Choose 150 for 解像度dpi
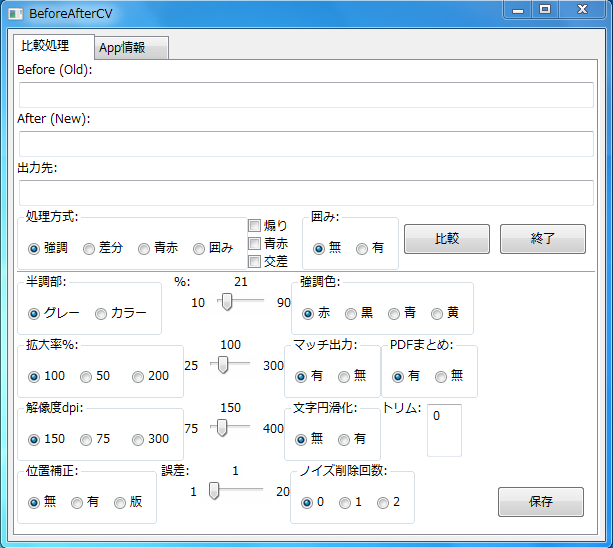Viewport: 613px width, 548px height. tap(46, 439)
